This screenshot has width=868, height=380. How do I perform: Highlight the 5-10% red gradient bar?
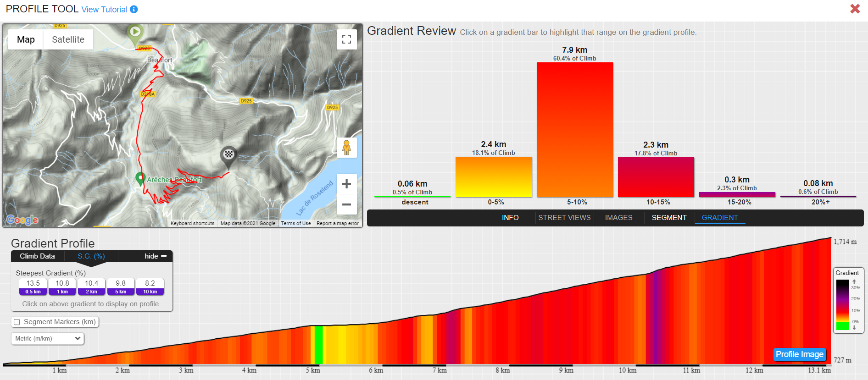[575, 130]
